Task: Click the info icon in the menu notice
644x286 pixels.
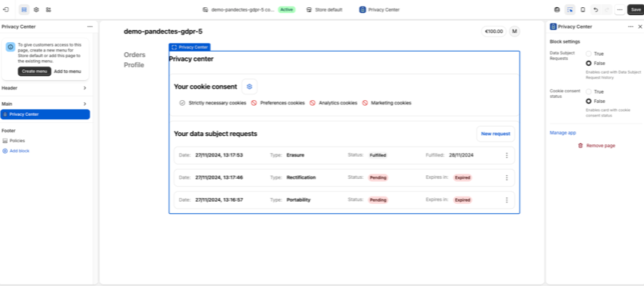Action: coord(11,46)
